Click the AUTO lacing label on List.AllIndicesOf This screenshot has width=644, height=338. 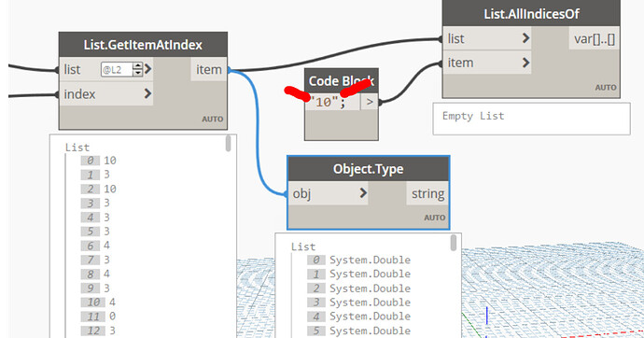(606, 88)
